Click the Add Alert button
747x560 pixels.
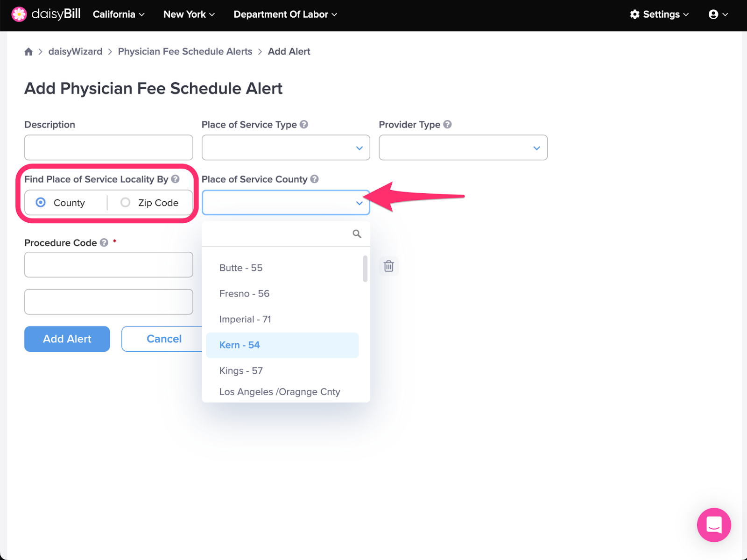coord(67,339)
